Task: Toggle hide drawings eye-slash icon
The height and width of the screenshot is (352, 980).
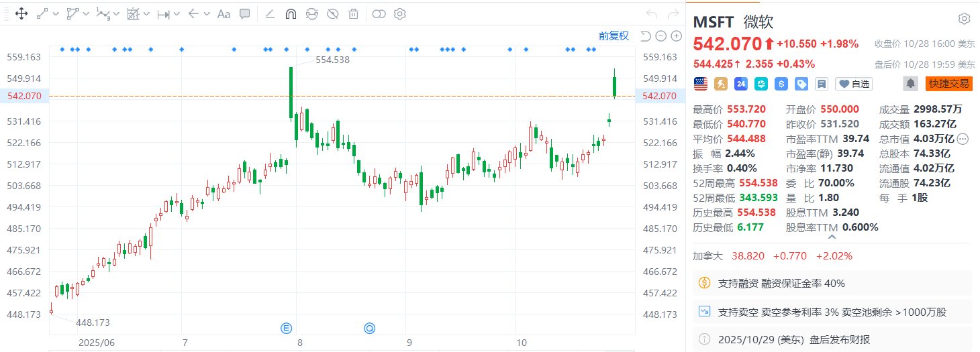Action: pyautogui.click(x=333, y=13)
